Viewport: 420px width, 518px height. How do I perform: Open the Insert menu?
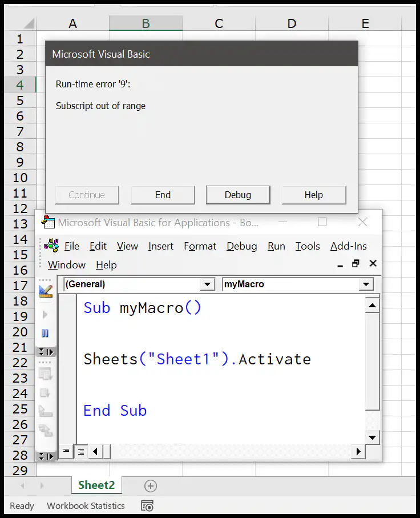click(x=161, y=246)
